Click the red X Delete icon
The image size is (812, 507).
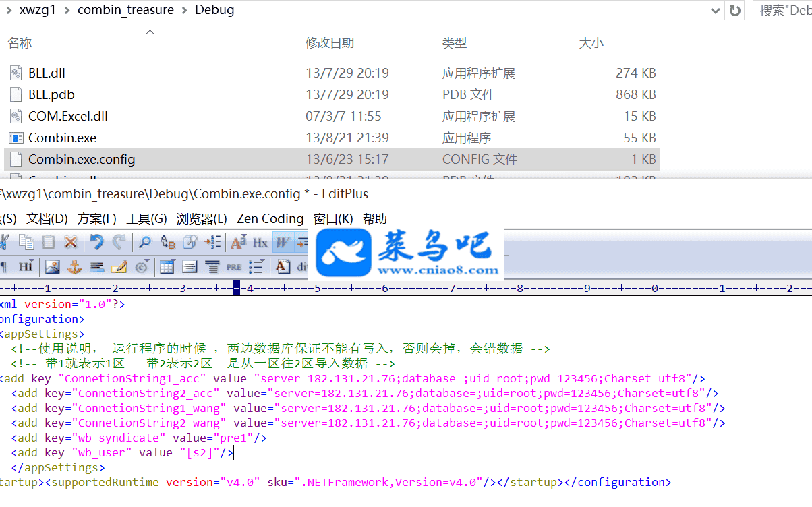tap(71, 242)
